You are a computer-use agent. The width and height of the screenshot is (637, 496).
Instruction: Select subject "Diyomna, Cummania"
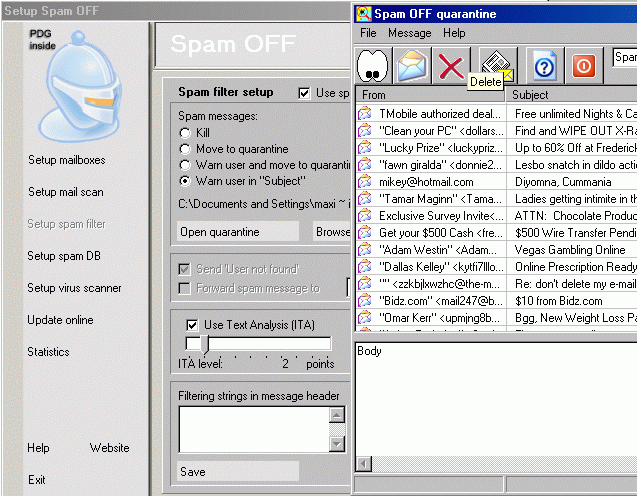pyautogui.click(x=563, y=182)
